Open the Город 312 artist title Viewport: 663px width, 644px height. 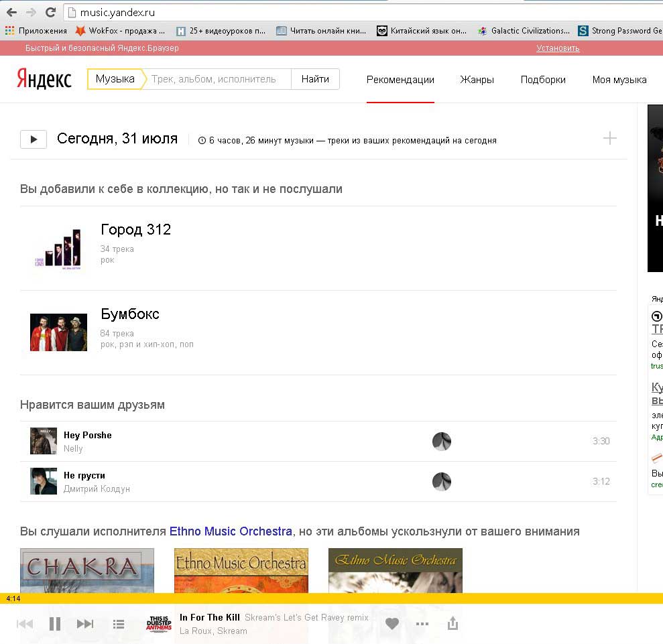(x=135, y=229)
